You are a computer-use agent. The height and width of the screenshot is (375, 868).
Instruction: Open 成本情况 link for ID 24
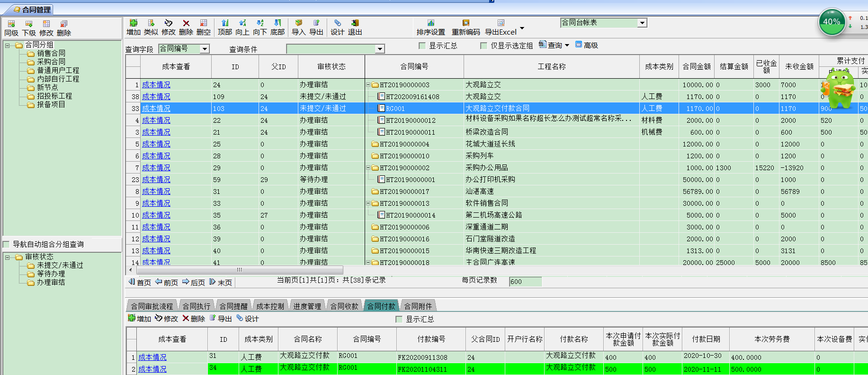(x=156, y=85)
